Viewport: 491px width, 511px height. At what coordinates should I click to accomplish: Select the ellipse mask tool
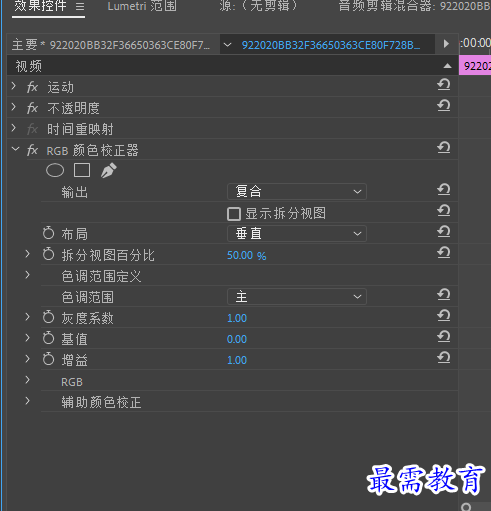(55, 170)
